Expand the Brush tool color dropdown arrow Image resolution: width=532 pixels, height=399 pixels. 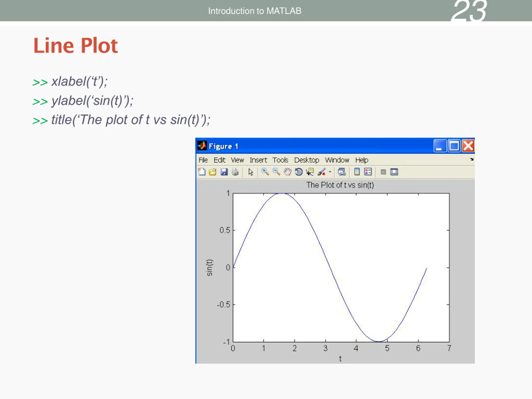pos(330,172)
